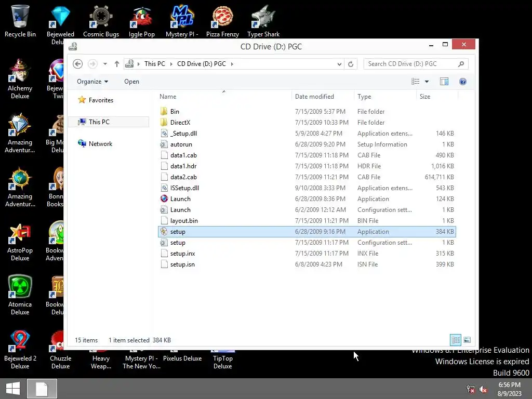The width and height of the screenshot is (532, 399).
Task: Open AstroPop Deluxe desktop shortcut
Action: [x=20, y=242]
